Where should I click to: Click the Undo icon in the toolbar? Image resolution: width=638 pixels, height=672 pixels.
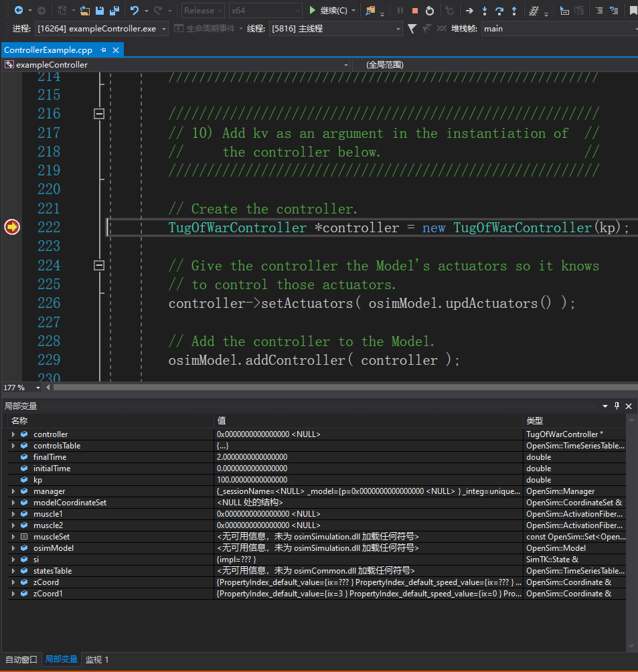135,11
